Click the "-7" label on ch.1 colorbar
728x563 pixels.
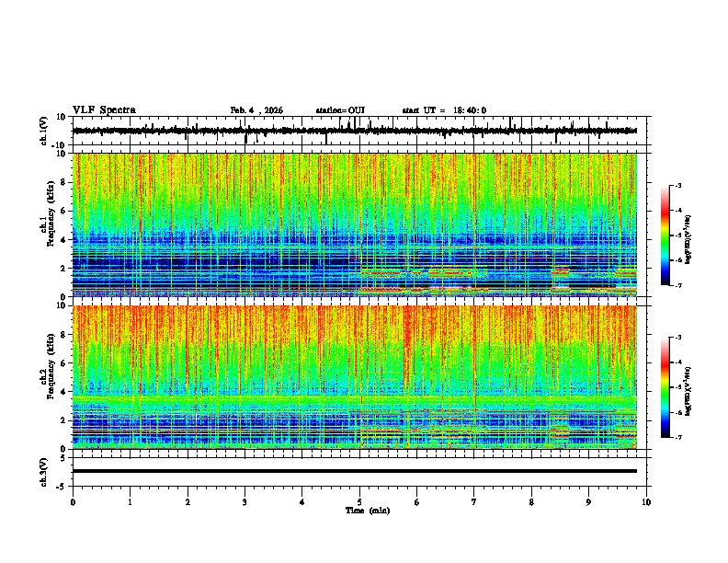click(x=678, y=285)
